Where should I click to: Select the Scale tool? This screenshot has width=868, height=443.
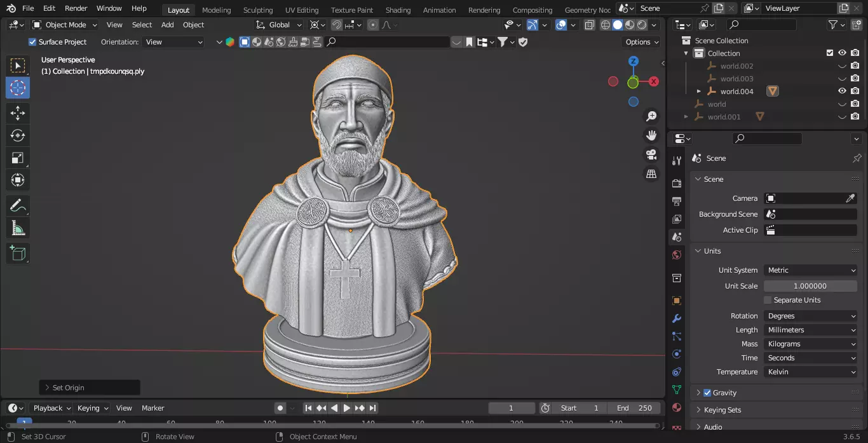point(18,158)
